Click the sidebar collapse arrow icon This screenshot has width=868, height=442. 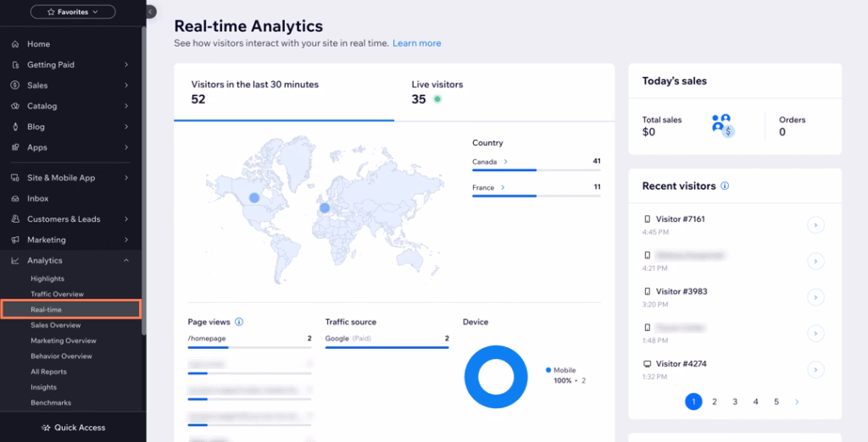click(151, 12)
